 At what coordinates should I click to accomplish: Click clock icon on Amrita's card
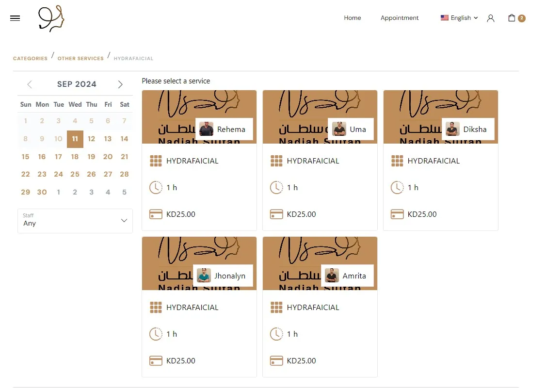pos(276,334)
